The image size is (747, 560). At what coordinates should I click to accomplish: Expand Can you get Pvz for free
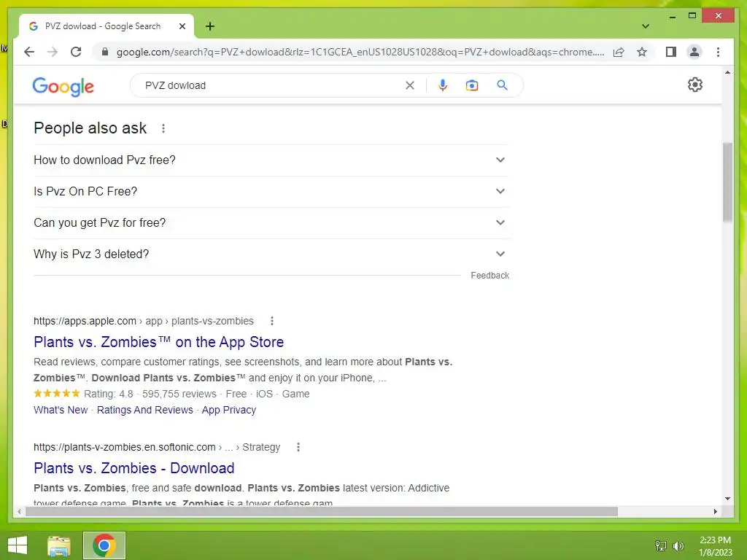click(271, 223)
